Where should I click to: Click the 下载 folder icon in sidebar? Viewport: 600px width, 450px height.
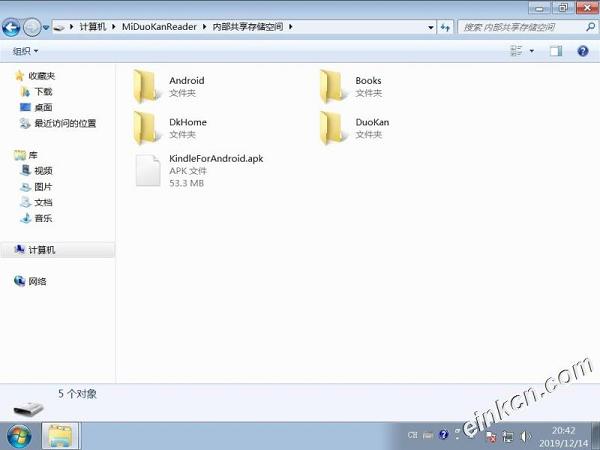25,91
